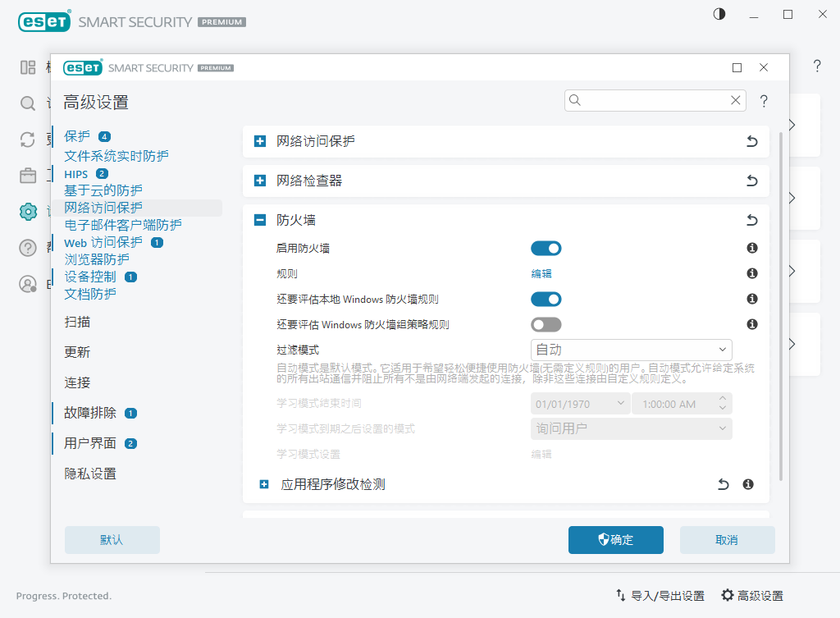Select 文件系统实时防护 in the sidebar
840x618 pixels.
tap(116, 155)
